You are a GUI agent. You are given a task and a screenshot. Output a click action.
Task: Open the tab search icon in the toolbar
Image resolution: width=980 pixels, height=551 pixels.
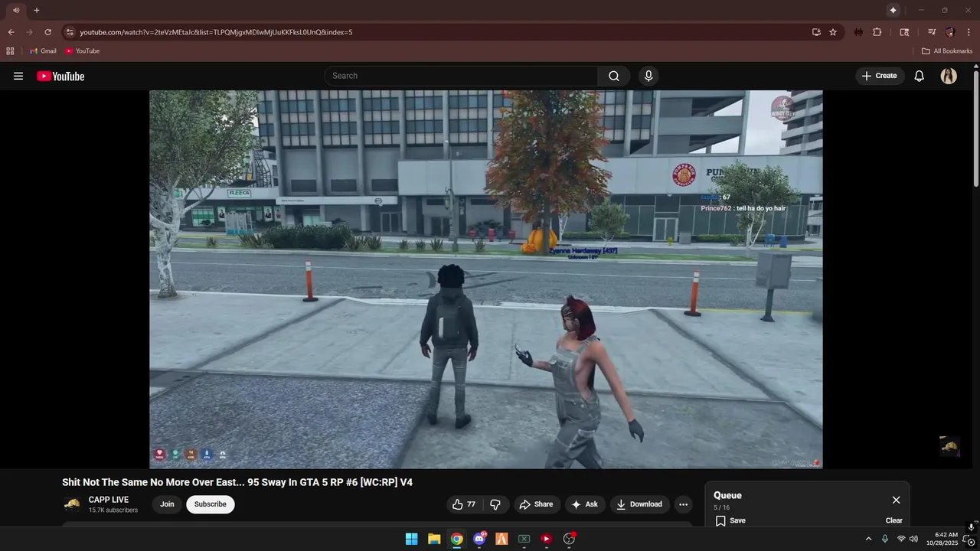point(904,32)
